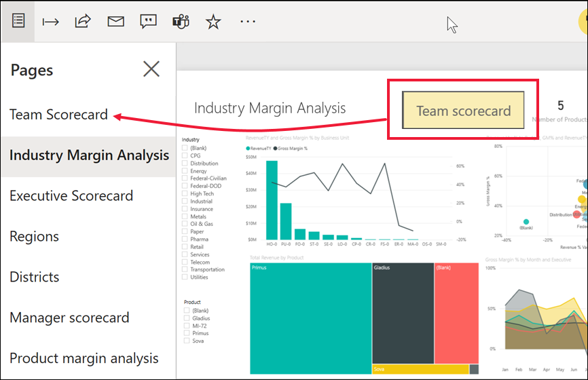
Task: Tick Primus product checkbox
Action: tap(187, 333)
